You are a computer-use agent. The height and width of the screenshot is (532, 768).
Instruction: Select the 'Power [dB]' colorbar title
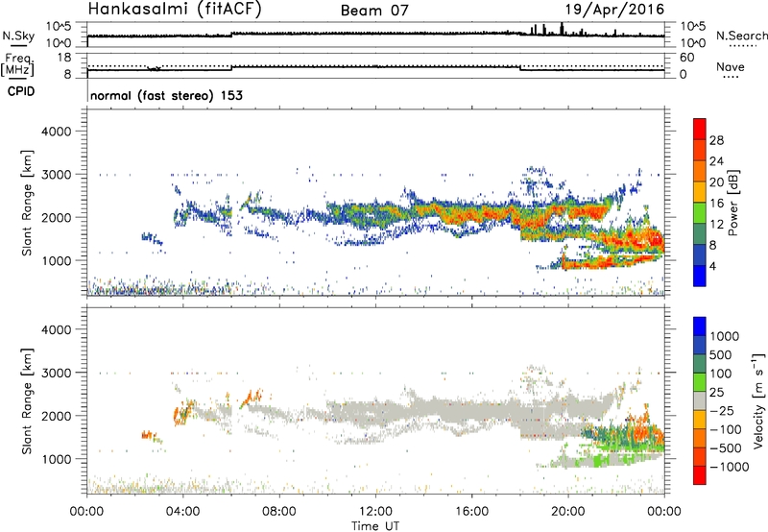point(732,203)
